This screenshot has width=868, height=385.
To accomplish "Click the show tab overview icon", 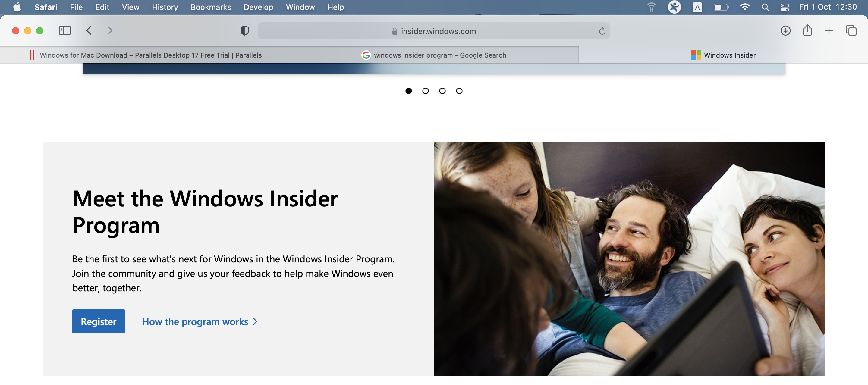I will pyautogui.click(x=851, y=30).
